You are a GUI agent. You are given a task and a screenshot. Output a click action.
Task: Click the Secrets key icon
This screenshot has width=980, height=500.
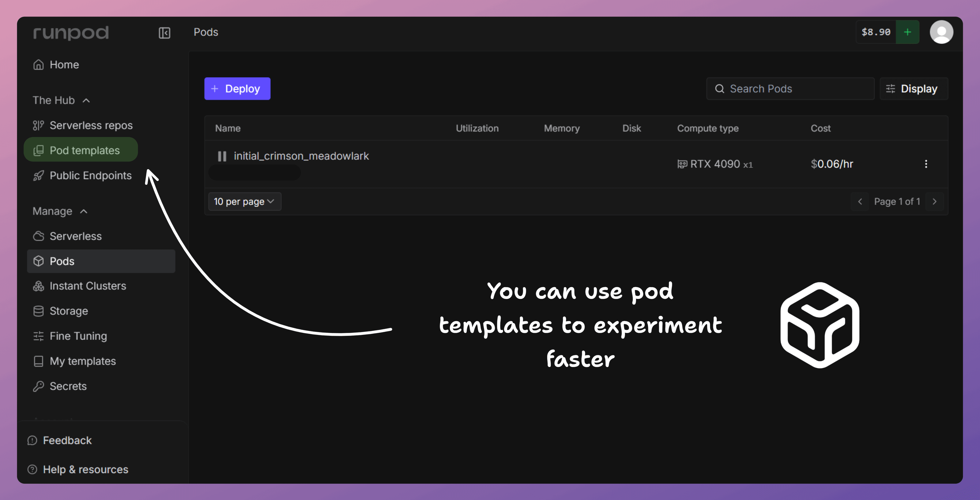click(x=38, y=386)
